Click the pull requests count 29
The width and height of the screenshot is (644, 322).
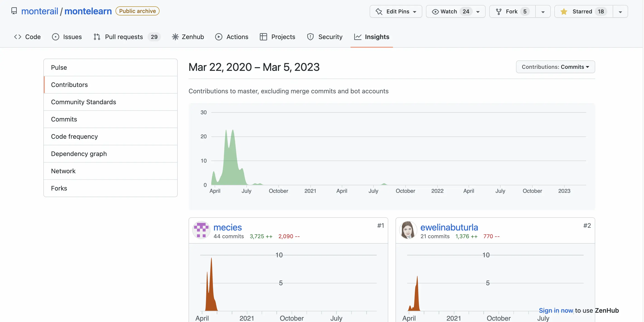click(x=154, y=37)
